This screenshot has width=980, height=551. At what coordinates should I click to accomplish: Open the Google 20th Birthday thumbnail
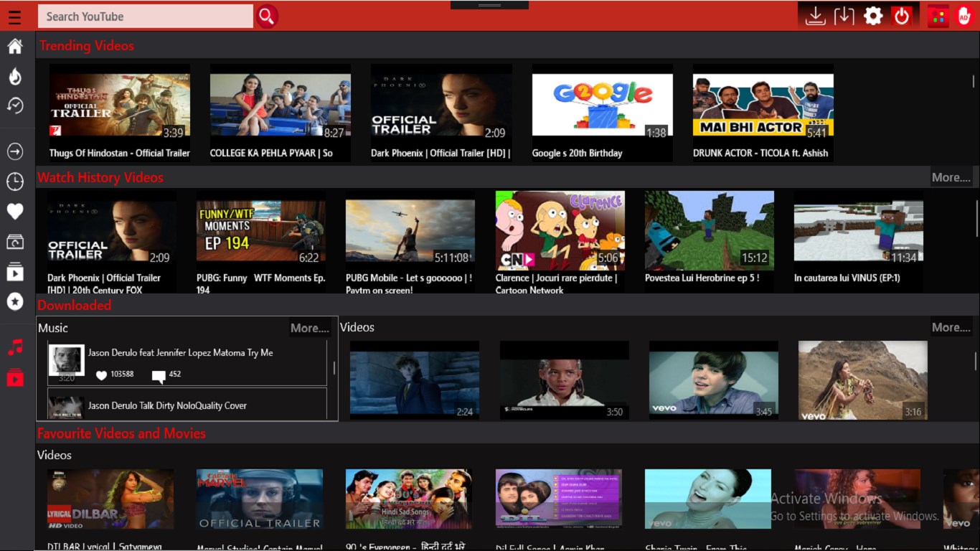click(603, 105)
